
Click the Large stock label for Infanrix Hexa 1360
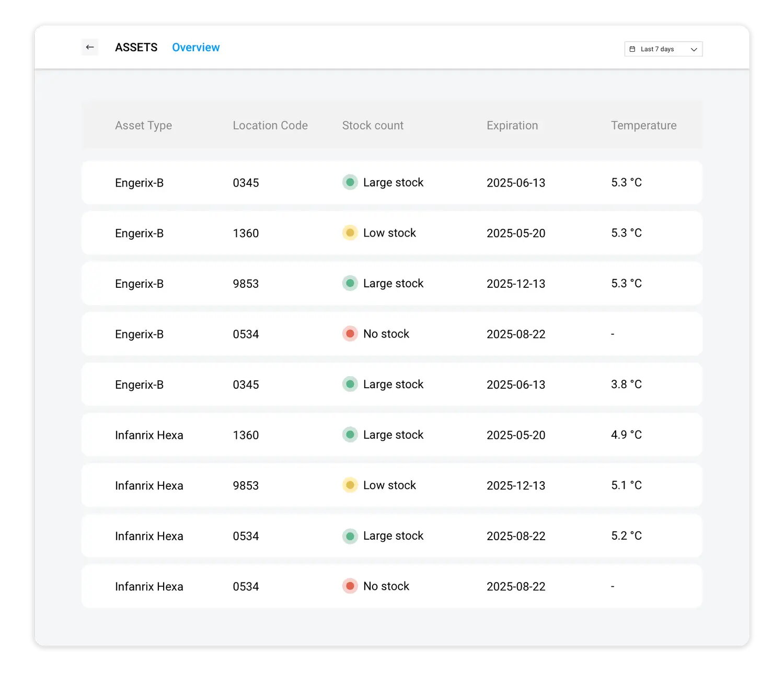pyautogui.click(x=393, y=435)
